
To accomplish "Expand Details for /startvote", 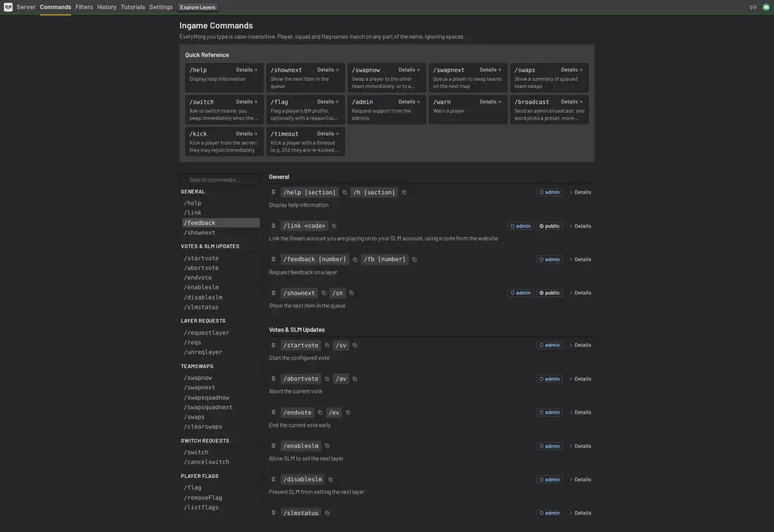I will click(x=580, y=346).
